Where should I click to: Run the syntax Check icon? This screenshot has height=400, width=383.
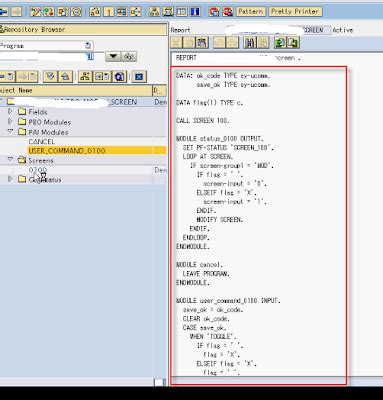tap(95, 12)
